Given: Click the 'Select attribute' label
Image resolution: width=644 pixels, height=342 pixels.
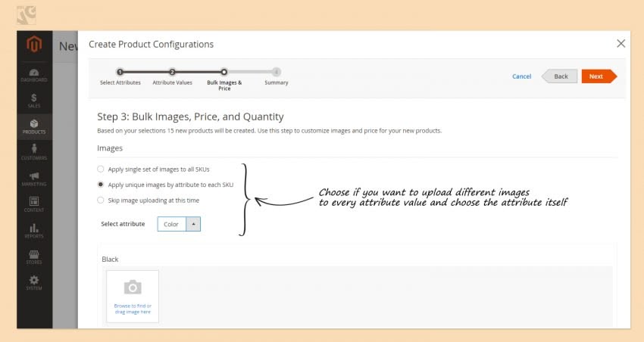Looking at the screenshot, I should click(x=123, y=224).
